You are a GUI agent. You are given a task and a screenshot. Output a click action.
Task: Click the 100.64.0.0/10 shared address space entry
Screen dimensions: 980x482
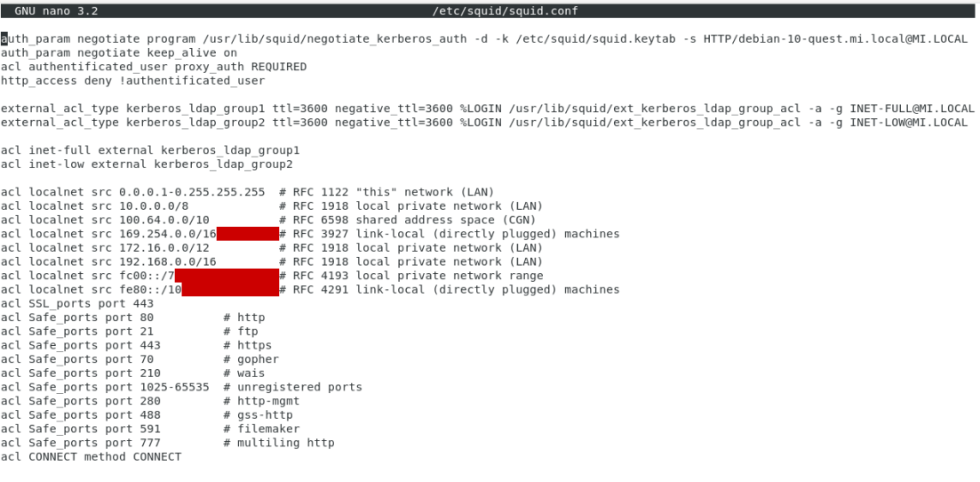pos(164,220)
